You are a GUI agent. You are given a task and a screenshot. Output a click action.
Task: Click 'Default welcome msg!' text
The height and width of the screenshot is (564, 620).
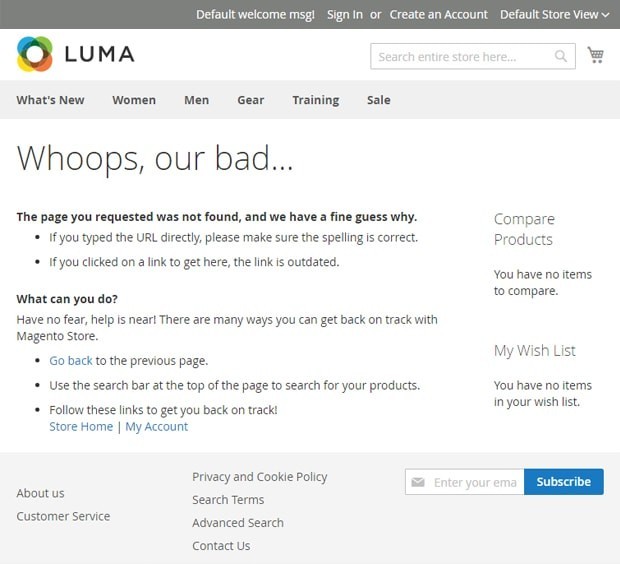(x=255, y=15)
